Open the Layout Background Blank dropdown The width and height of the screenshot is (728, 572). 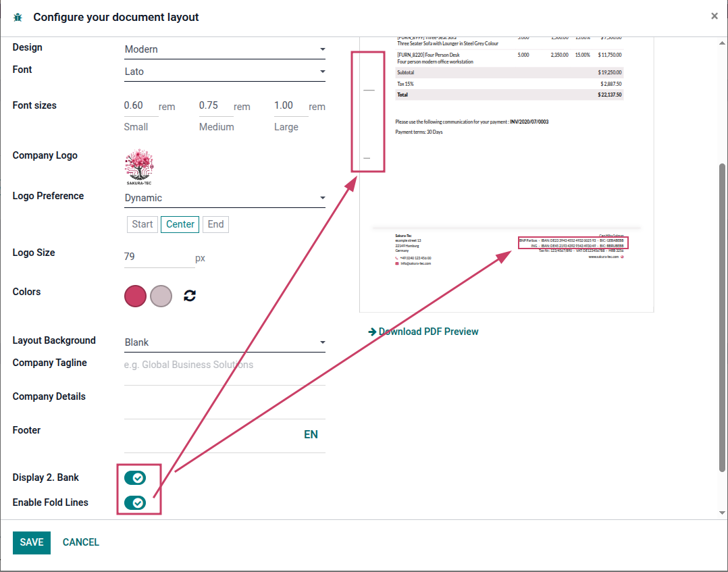(225, 342)
